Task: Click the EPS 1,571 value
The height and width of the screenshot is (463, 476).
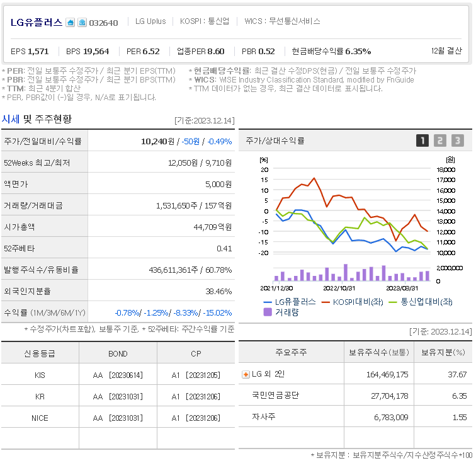Action: [x=30, y=52]
